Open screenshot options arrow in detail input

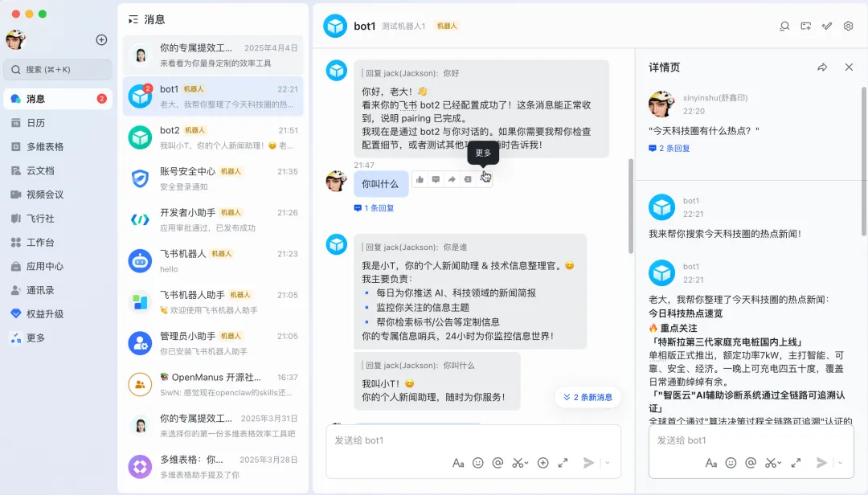[780, 464]
